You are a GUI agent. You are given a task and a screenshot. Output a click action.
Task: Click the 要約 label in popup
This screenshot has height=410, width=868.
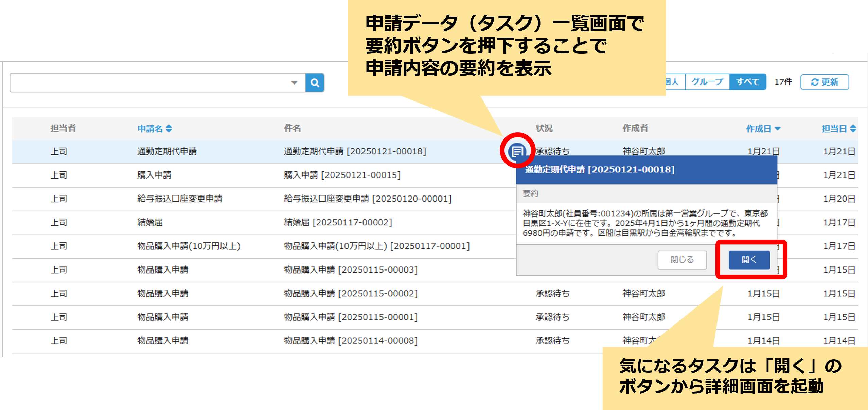[x=530, y=193]
